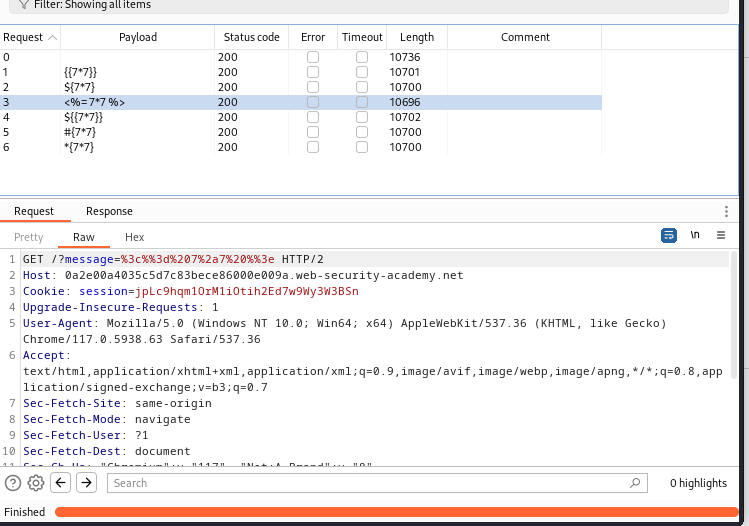Click the request viewer vertical scrollbar

pyautogui.click(x=734, y=315)
